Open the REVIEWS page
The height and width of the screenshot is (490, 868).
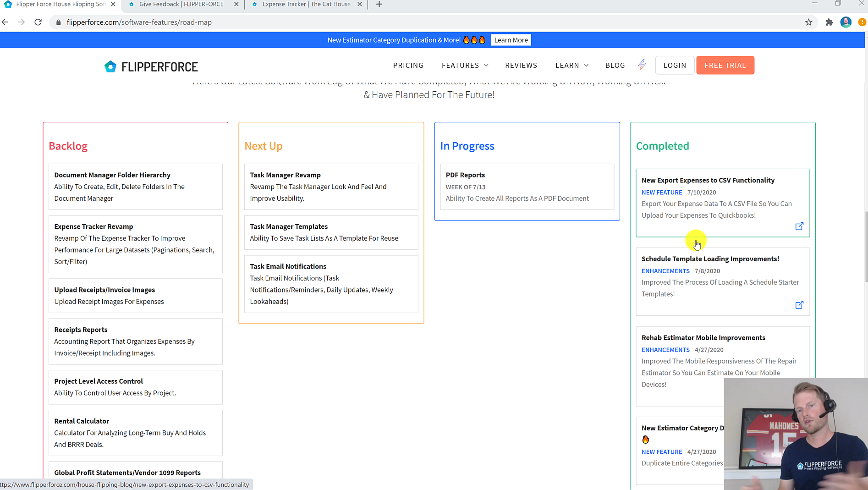click(521, 65)
